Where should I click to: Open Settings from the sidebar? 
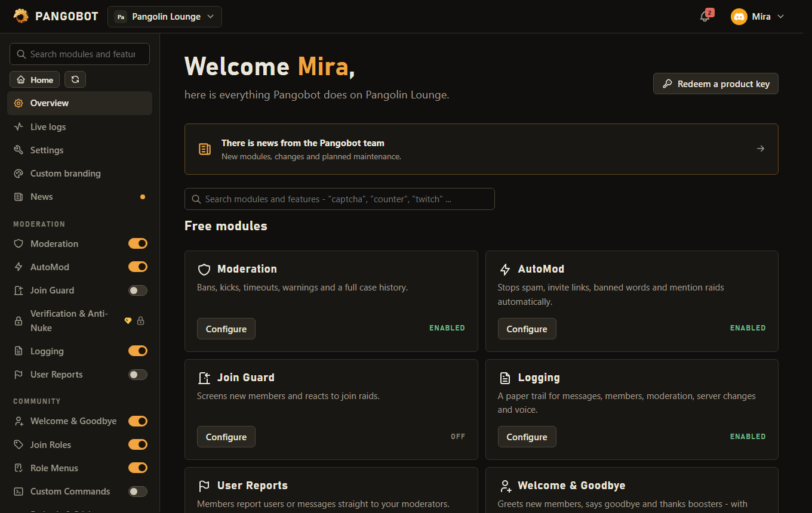pos(79,150)
